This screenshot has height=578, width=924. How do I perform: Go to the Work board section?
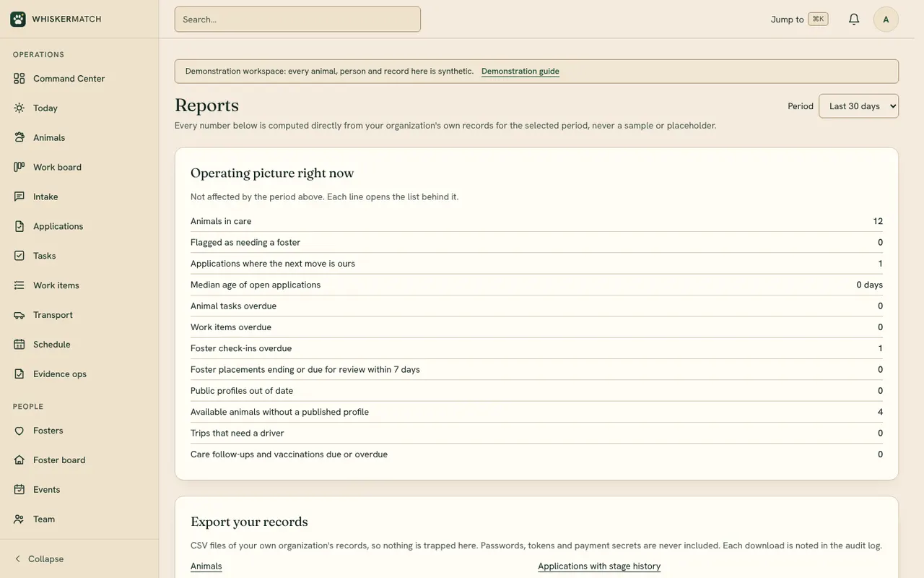point(79,167)
